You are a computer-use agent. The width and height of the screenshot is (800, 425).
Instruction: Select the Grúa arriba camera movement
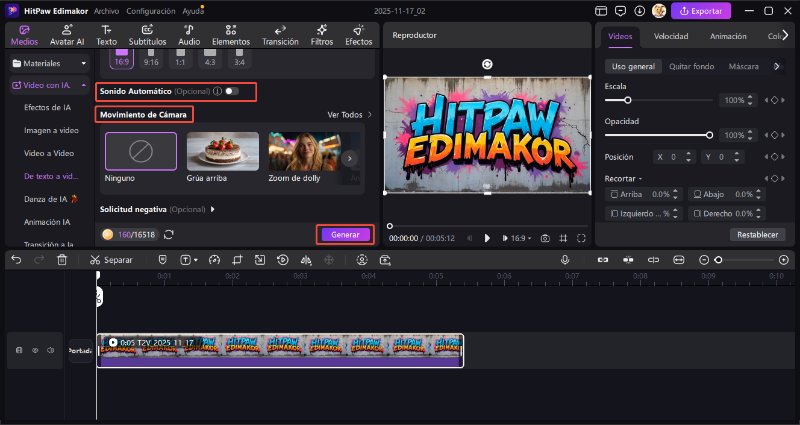click(x=222, y=152)
